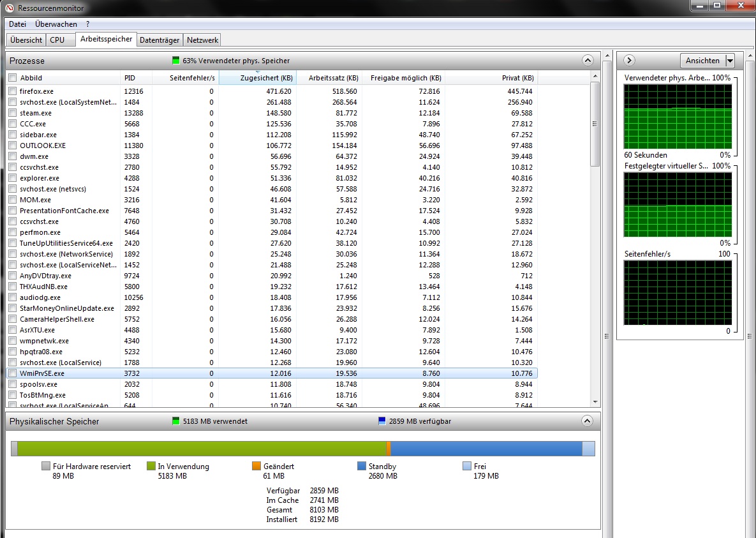
Task: Select CameraHelperShell.exe row
Action: 272,319
